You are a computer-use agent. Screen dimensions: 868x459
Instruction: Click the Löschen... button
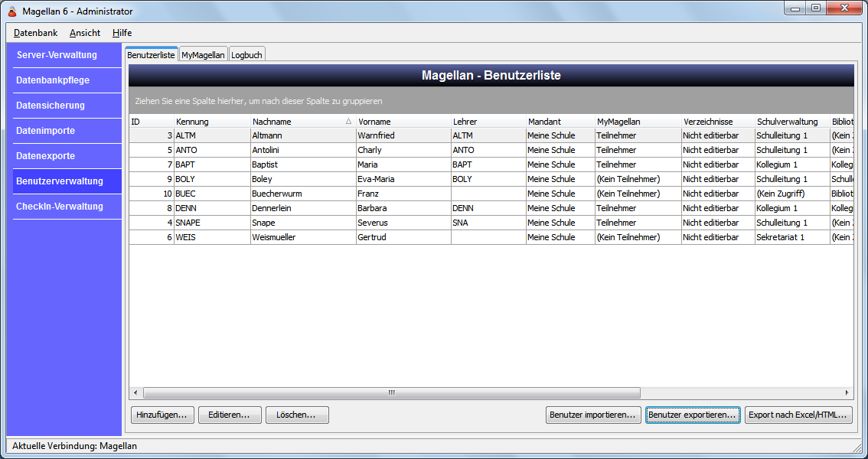pos(297,415)
